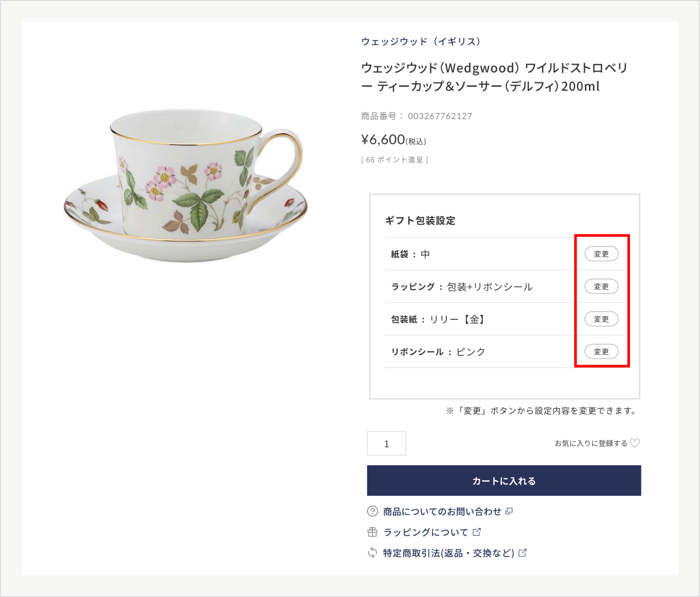
Task: Click the teacup and saucer product image
Action: 185,186
